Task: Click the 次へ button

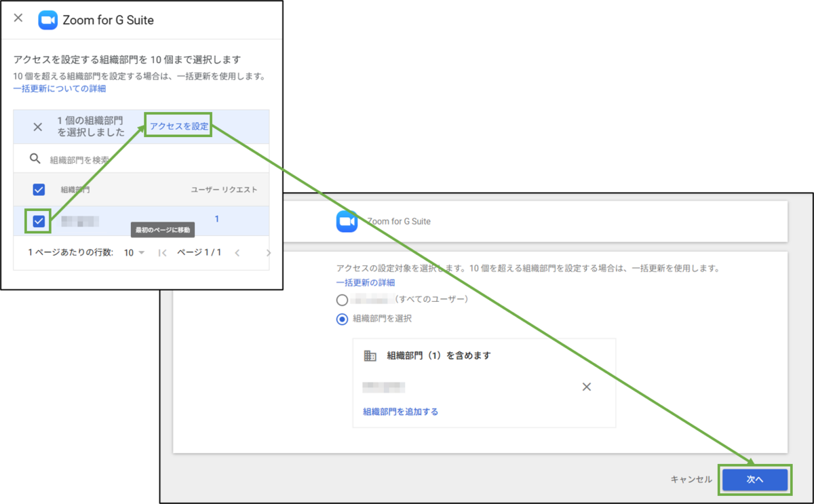Action: (x=755, y=480)
